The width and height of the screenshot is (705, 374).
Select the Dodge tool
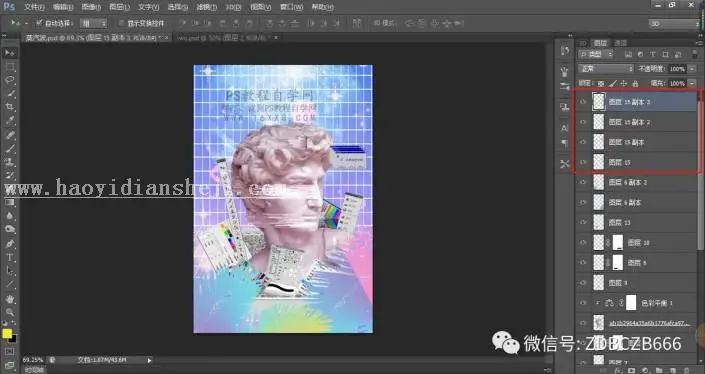point(9,229)
